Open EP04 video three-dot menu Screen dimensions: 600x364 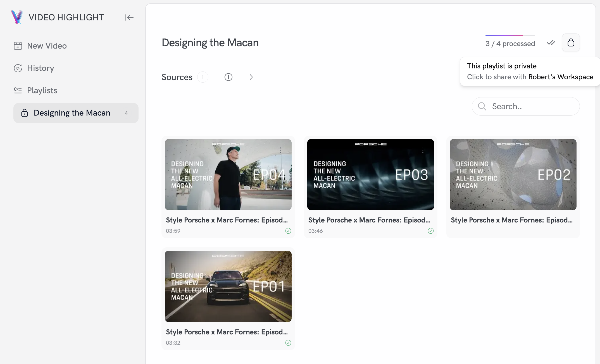click(x=280, y=150)
